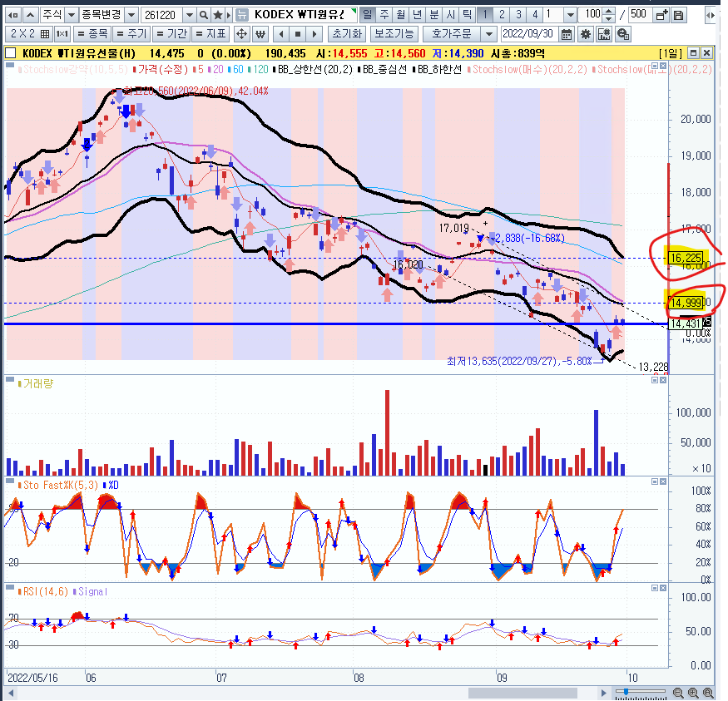Stop chart replay with square button
Screen dimensions: 728x701
click(298, 34)
